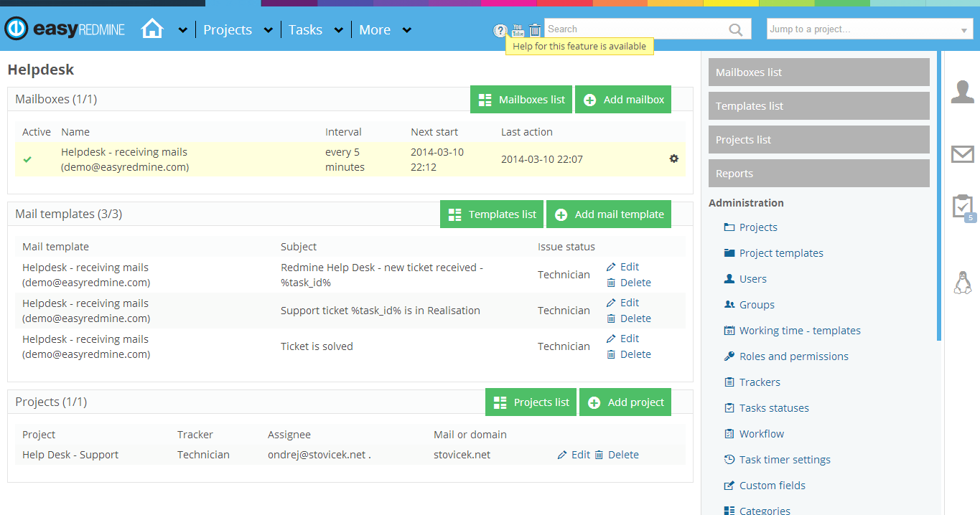980x515 pixels.
Task: Open Reports in the sidebar
Action: click(x=819, y=174)
